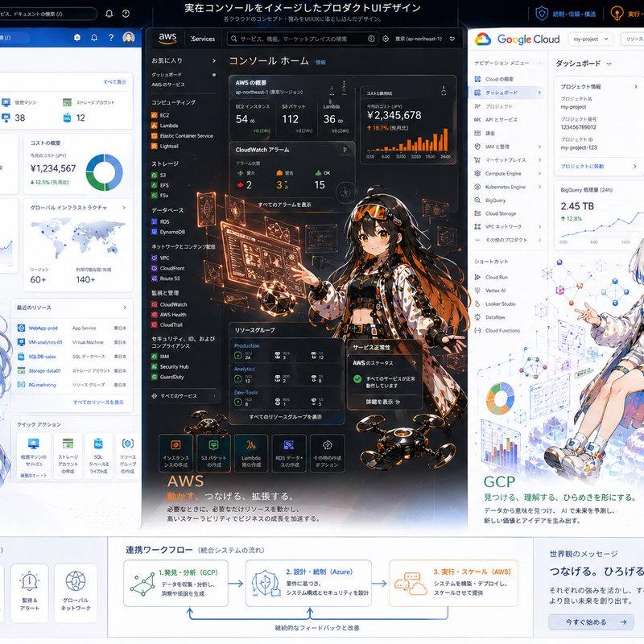This screenshot has height=644, width=644.
Task: Open the Looker Studio shortcut
Action: tap(500, 304)
